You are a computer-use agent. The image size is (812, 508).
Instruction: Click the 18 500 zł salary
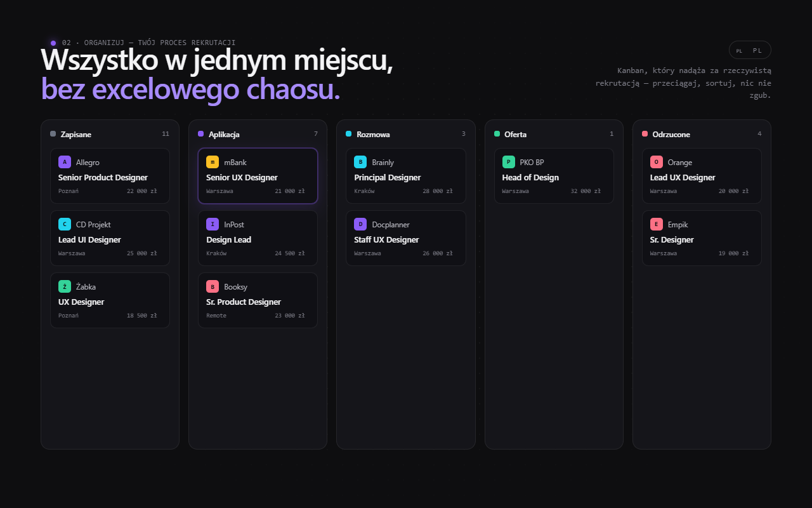click(x=142, y=316)
